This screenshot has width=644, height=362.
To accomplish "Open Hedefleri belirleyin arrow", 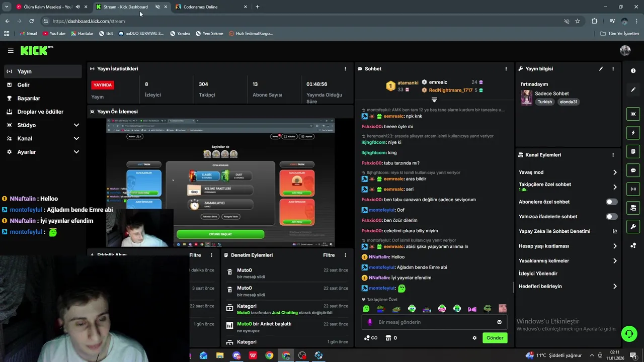I will (x=615, y=287).
